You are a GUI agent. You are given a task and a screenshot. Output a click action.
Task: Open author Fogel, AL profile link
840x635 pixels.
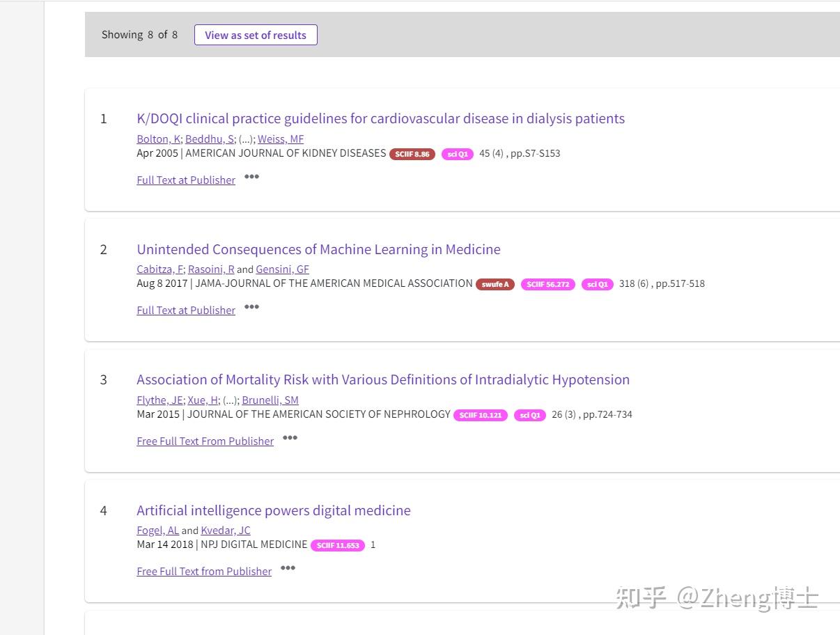click(x=157, y=530)
